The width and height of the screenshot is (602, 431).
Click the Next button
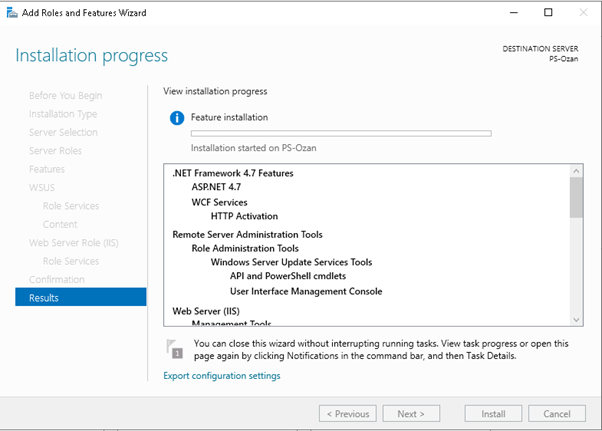(411, 413)
